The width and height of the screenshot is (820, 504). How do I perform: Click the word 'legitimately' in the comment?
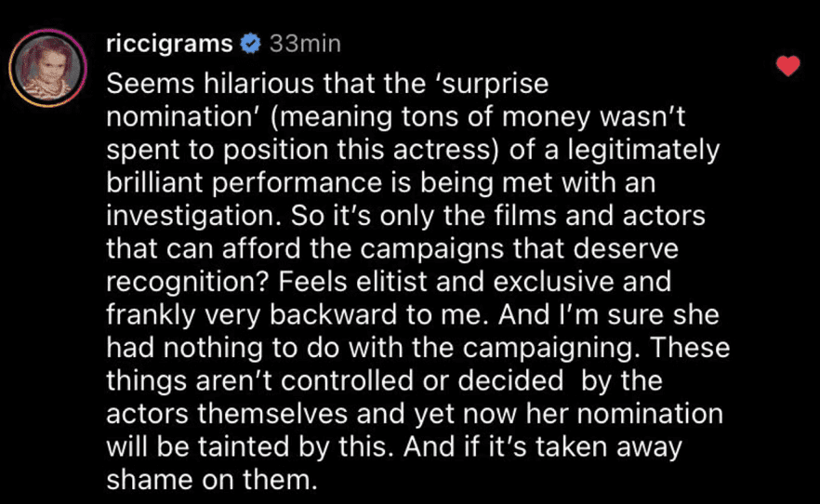[643, 150]
